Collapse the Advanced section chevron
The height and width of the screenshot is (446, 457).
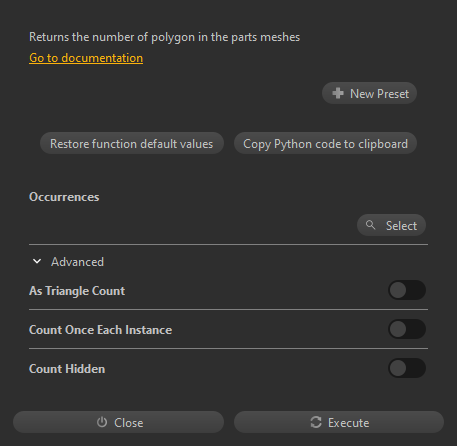(x=37, y=261)
